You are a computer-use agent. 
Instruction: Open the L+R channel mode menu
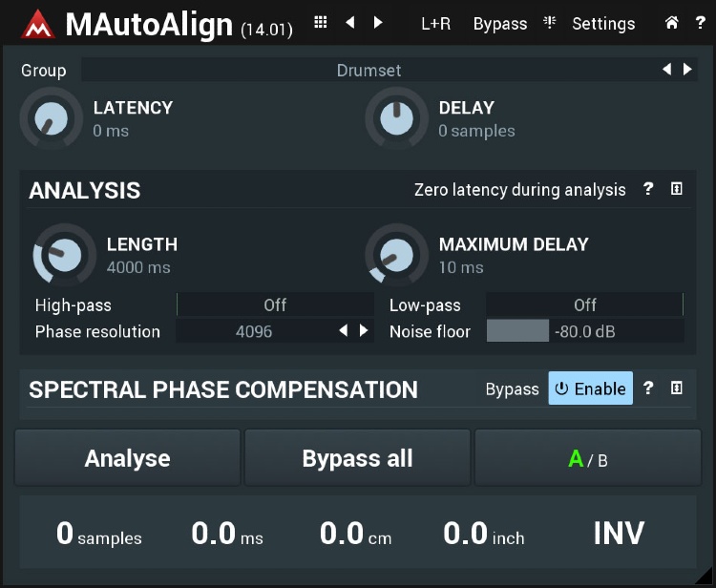pyautogui.click(x=435, y=24)
